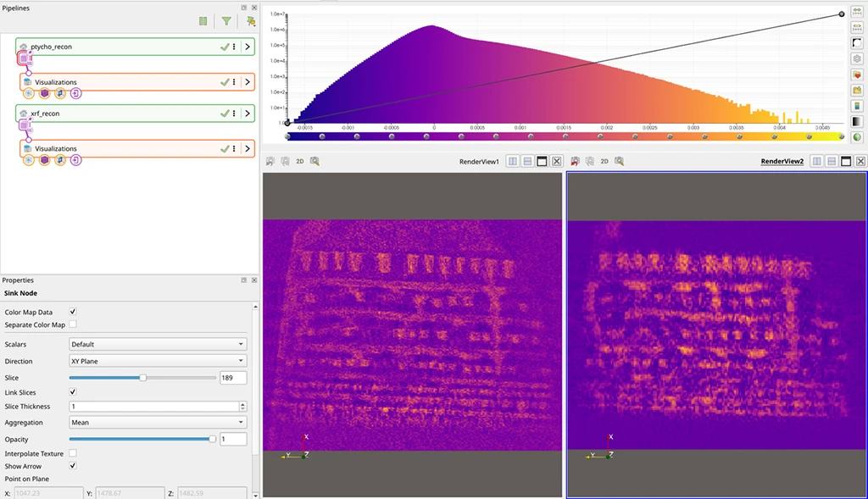Expand the ptycho_recon pipeline node arrow
868x499 pixels.
(248, 47)
